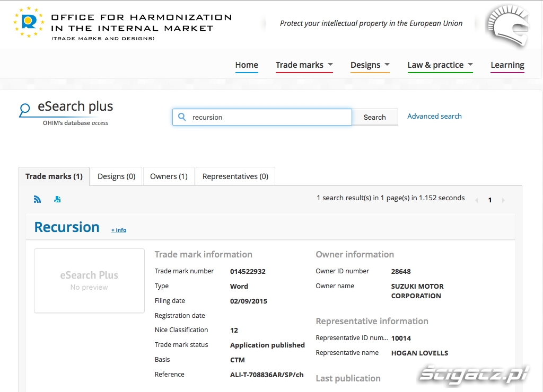The height and width of the screenshot is (392, 543).
Task: Open the Home menu item
Action: click(247, 65)
